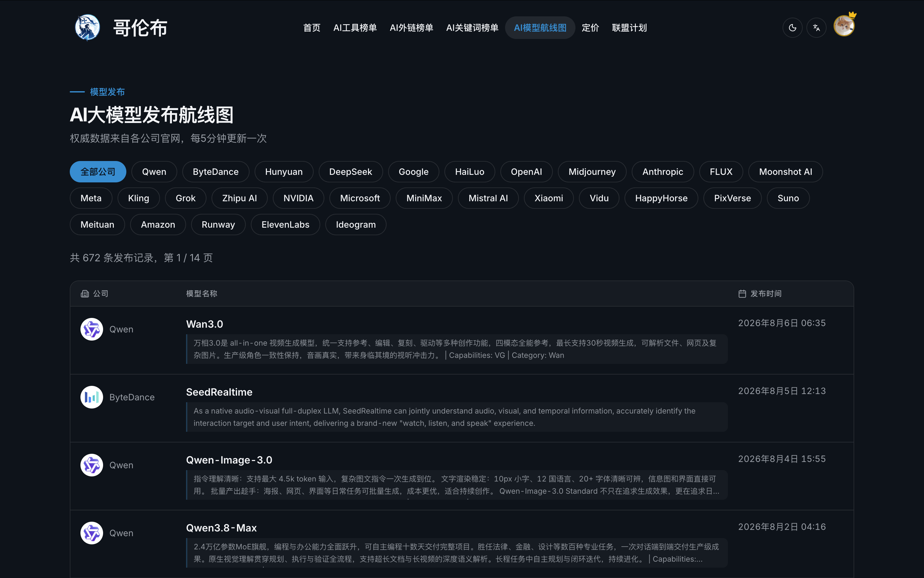Click the building icon in the 公司 column header
Screen dimensions: 924x578
click(x=85, y=294)
